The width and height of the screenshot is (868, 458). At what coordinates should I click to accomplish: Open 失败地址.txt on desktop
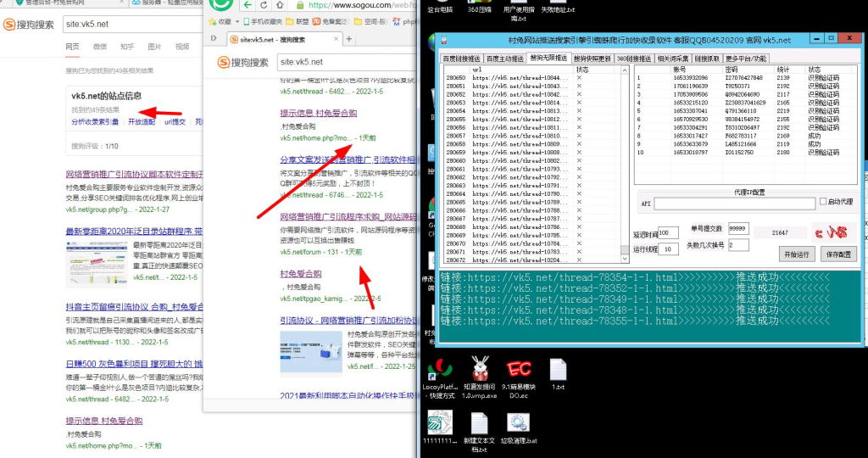(x=558, y=7)
